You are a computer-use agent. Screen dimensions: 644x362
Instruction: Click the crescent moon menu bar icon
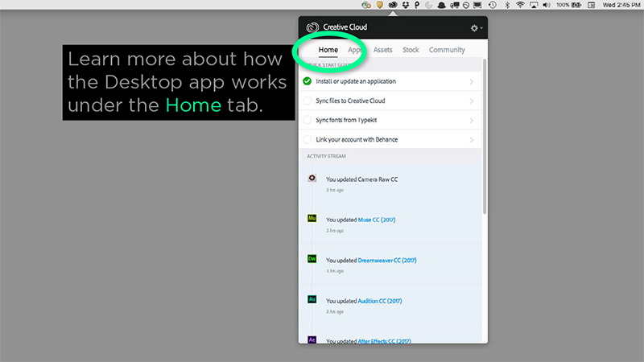point(429,5)
